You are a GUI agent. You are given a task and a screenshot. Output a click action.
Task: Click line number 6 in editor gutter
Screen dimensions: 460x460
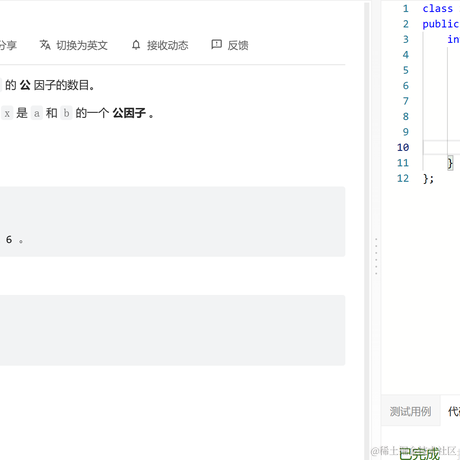tap(406, 86)
